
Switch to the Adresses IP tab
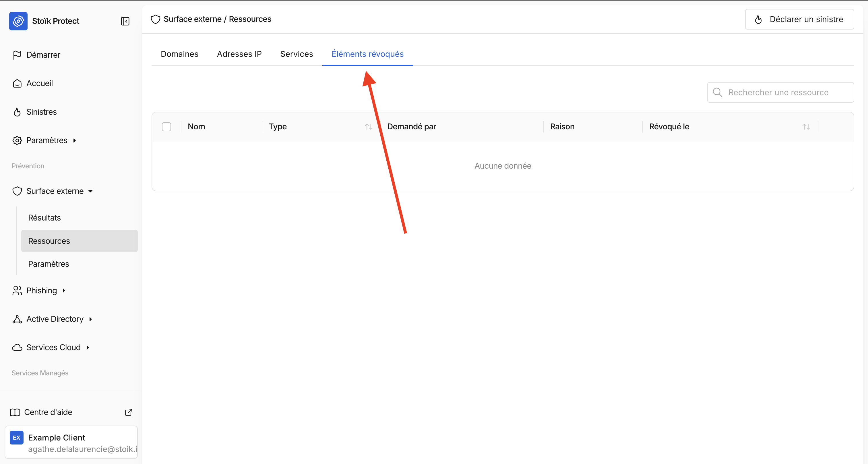pyautogui.click(x=239, y=54)
